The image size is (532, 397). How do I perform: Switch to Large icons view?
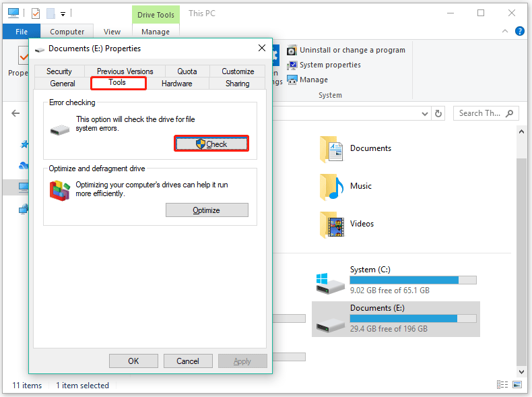coord(517,384)
